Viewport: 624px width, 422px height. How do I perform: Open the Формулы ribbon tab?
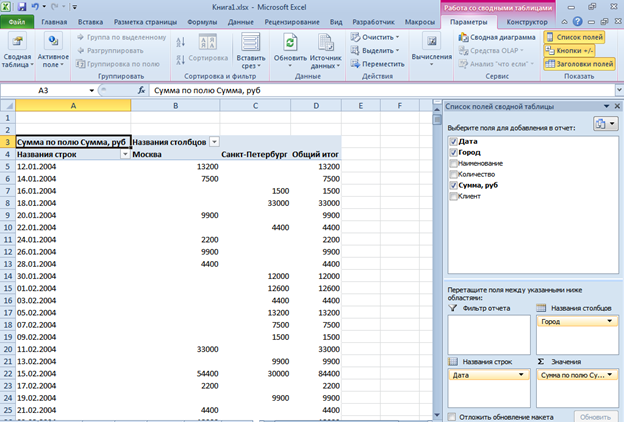pyautogui.click(x=202, y=20)
